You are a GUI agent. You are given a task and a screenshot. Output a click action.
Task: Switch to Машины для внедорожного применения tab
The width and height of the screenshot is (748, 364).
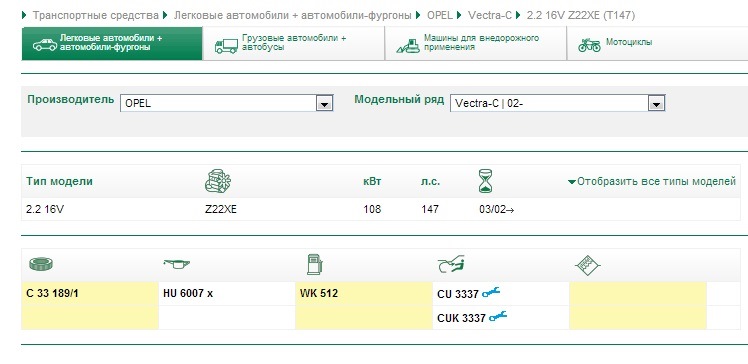coord(476,43)
